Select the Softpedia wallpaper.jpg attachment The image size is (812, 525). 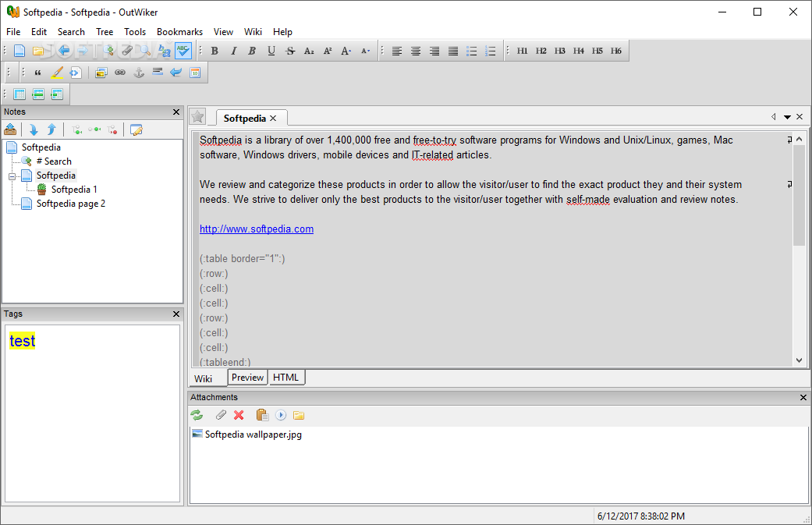coord(246,435)
